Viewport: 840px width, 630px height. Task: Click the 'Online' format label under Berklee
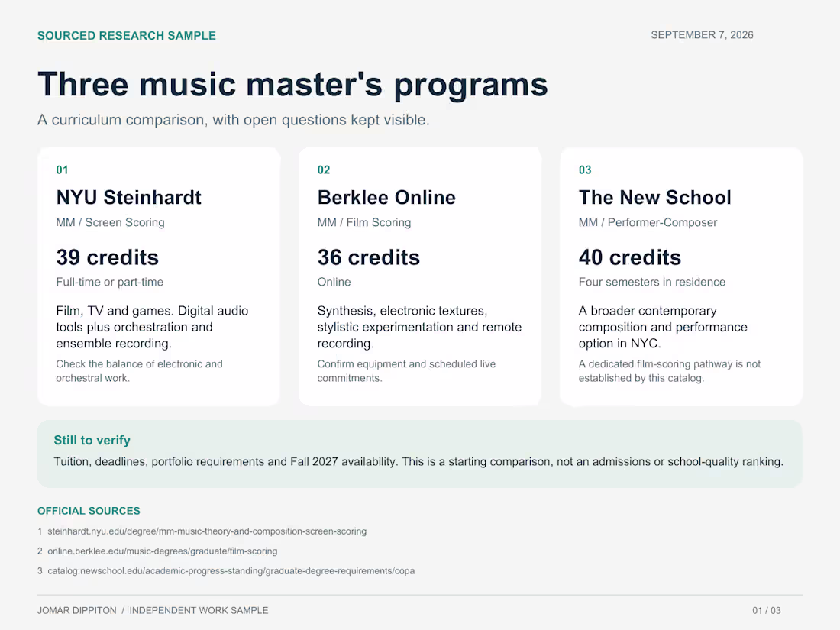click(x=334, y=282)
